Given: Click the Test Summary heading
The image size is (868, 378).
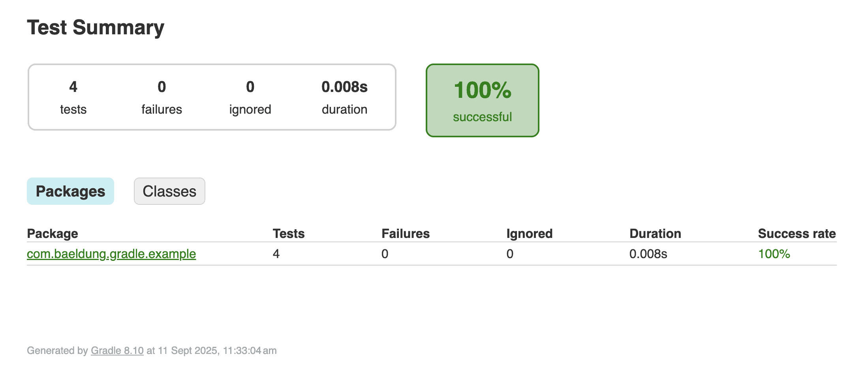Looking at the screenshot, I should 96,27.
